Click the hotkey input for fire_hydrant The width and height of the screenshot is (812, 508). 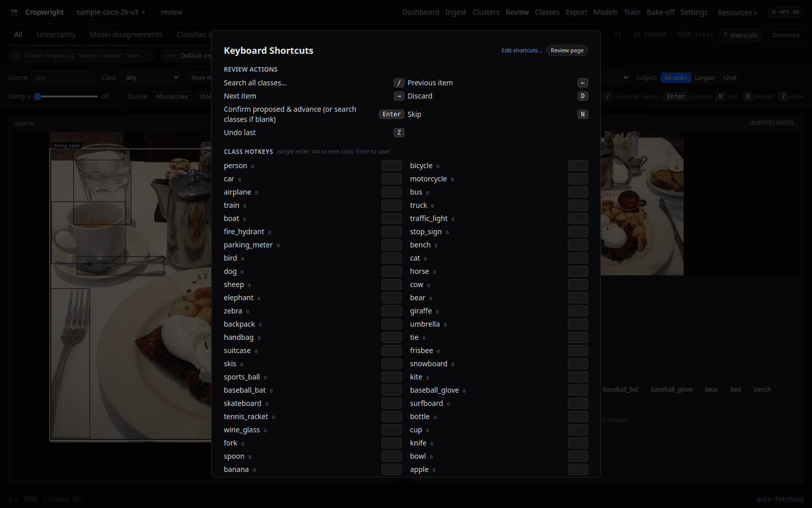392,232
